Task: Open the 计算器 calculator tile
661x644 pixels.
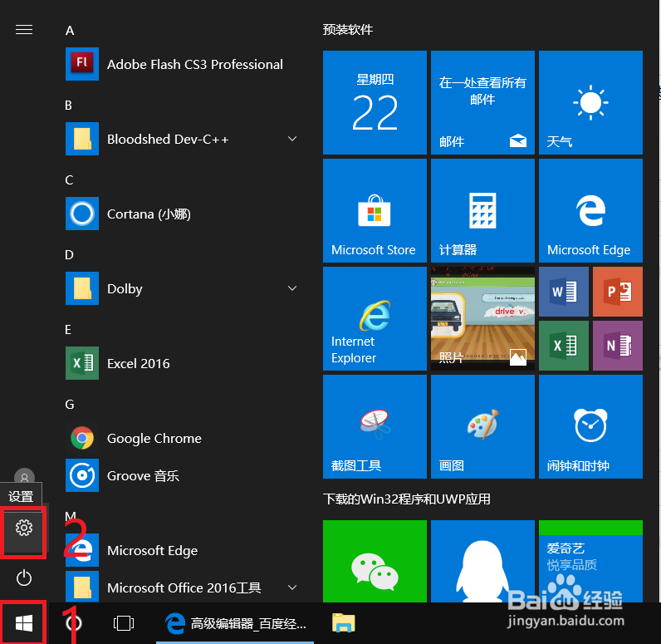Action: pyautogui.click(x=482, y=210)
